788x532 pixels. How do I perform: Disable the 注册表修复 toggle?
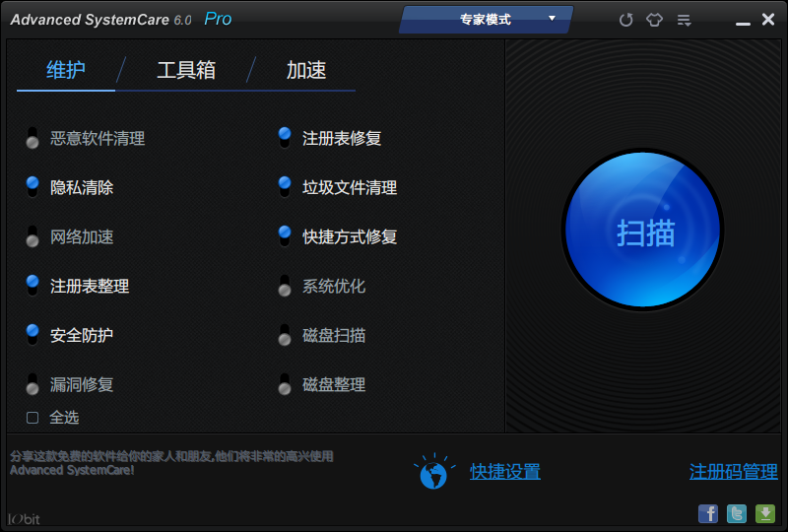[285, 138]
